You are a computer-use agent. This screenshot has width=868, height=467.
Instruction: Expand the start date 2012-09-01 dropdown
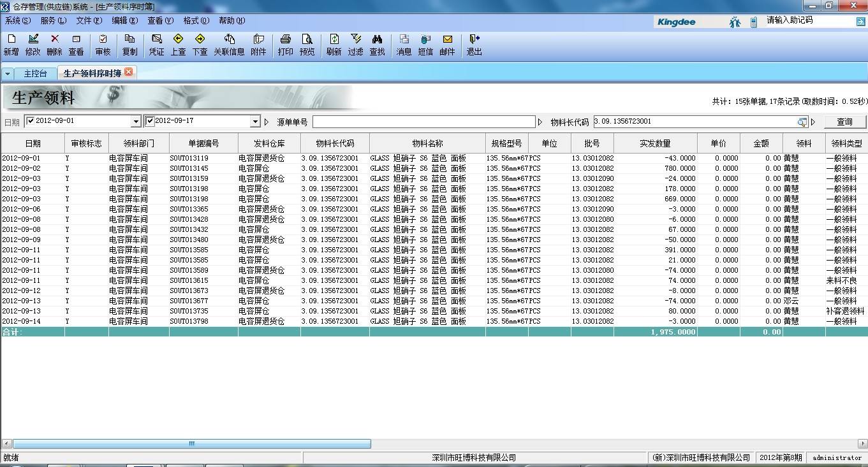click(135, 122)
